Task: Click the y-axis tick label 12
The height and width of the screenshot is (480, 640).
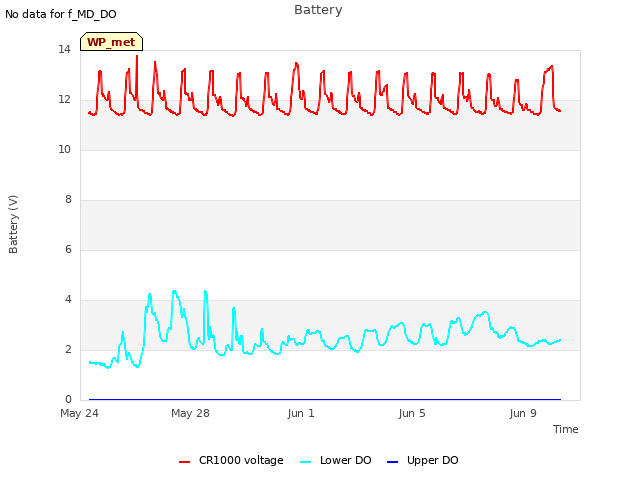Action: tap(64, 100)
